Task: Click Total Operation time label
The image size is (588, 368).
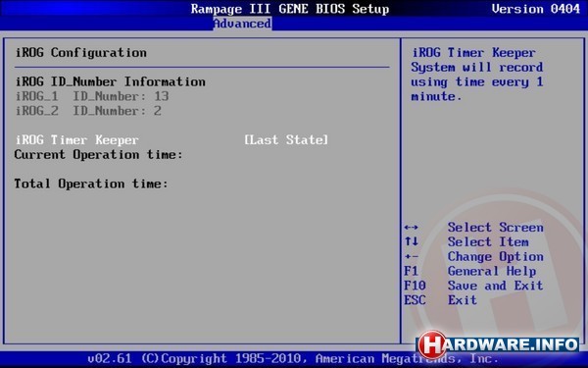Action: 91,184
